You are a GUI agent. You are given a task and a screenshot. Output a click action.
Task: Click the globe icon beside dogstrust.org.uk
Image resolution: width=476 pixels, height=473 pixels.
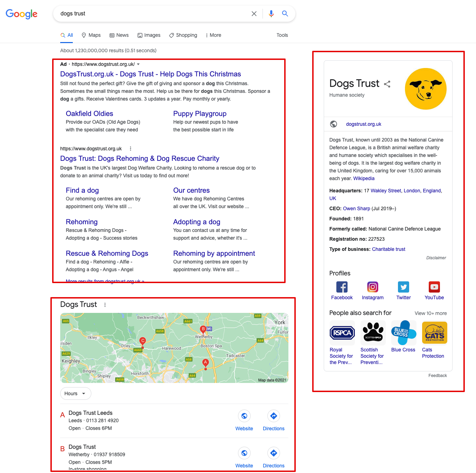pos(334,124)
